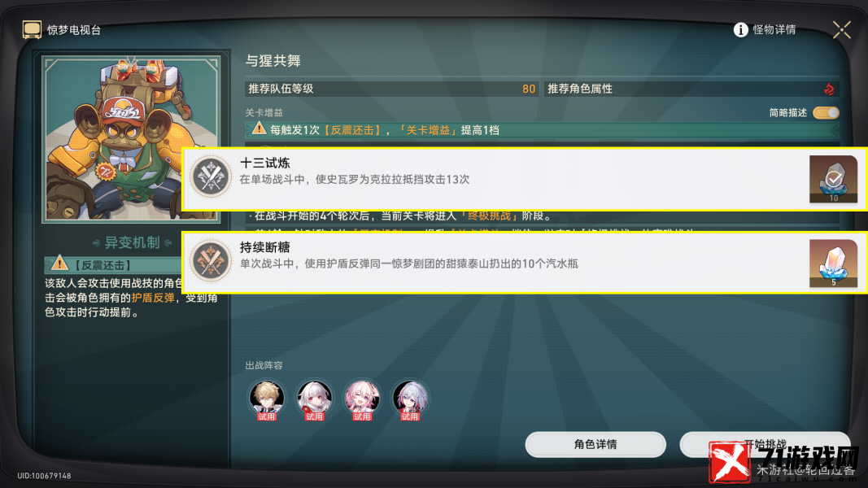Toggle the 简略描述 switch
The width and height of the screenshot is (868, 488).
click(x=826, y=113)
